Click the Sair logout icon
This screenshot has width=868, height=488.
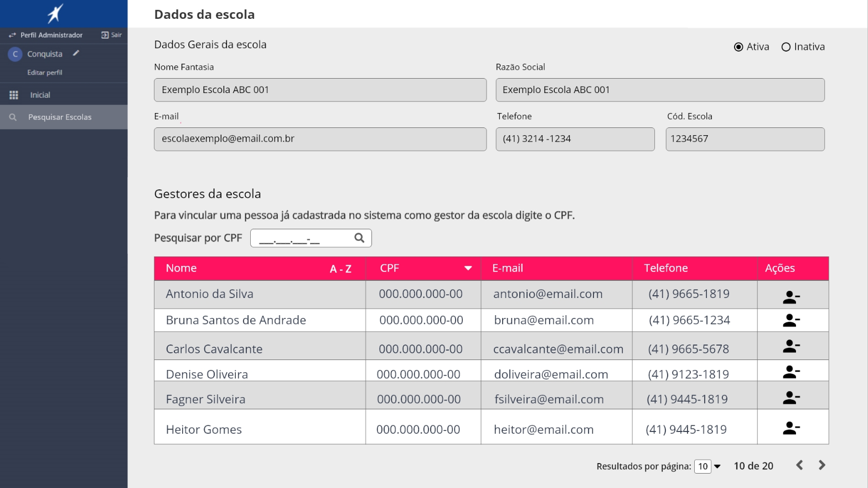(105, 35)
